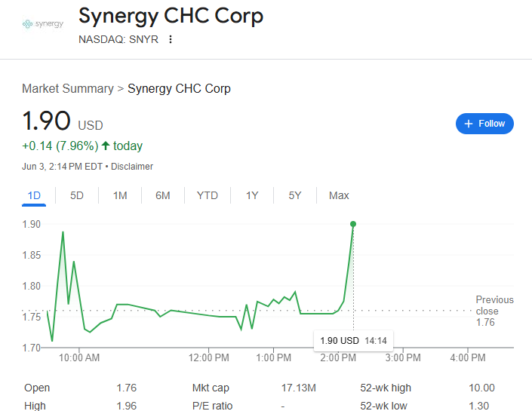Click the High value 1.96

[126, 406]
